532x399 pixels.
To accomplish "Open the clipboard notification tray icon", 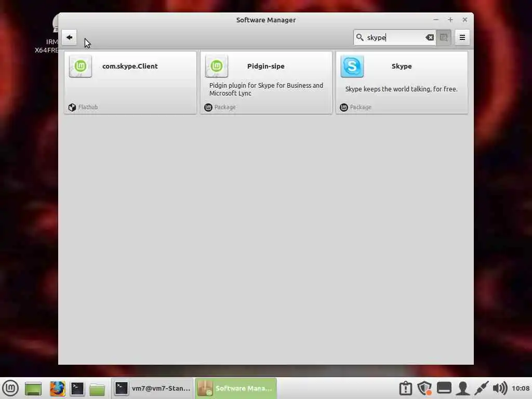I will (405, 389).
